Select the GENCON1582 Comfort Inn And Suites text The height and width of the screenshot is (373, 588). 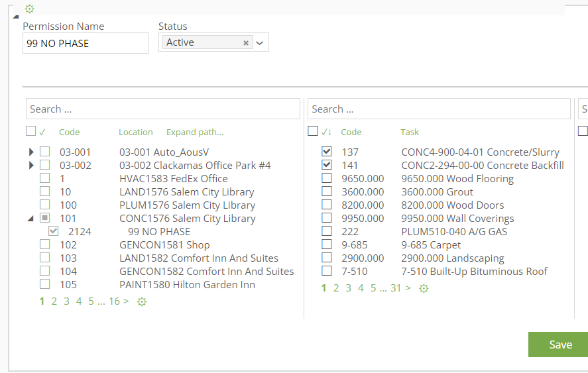(207, 271)
